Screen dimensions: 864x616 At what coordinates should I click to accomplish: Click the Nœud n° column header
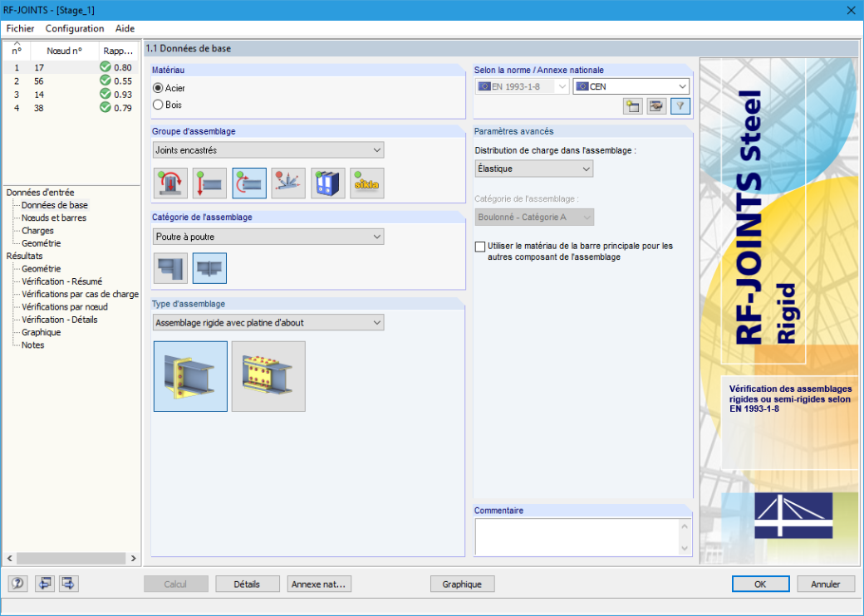click(65, 51)
